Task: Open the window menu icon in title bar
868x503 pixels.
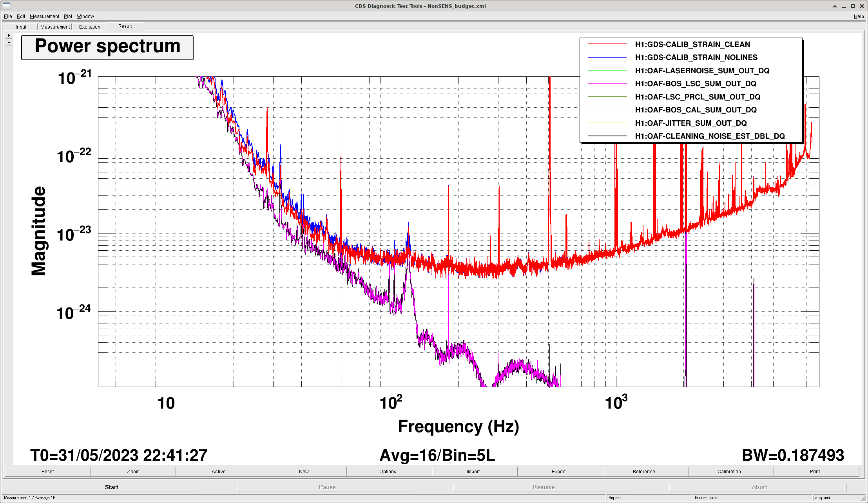Action: tap(6, 5)
